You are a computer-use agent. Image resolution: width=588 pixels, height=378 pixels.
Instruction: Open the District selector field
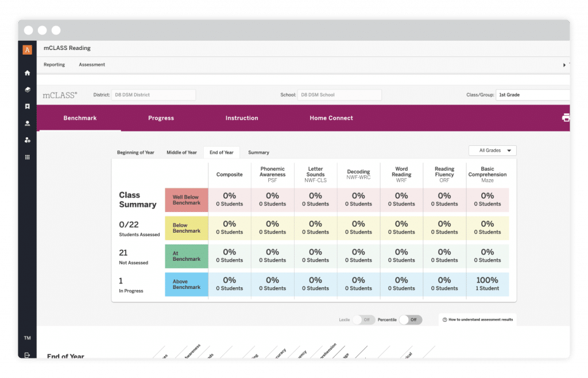point(153,95)
